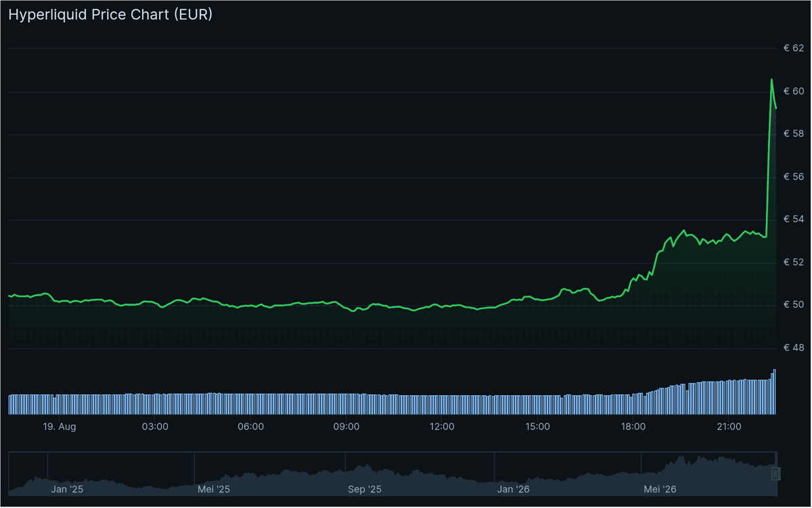Click the 12:00 time axis label

click(x=442, y=427)
